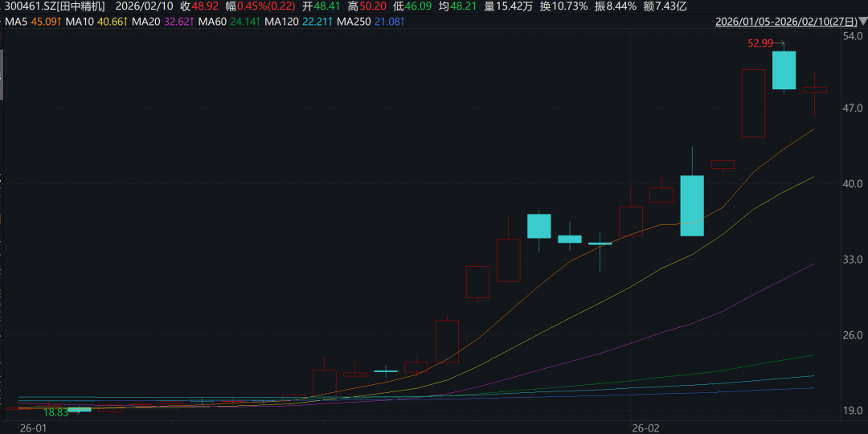868x434 pixels.
Task: Click the 40.0 price axis label
Action: (x=852, y=184)
